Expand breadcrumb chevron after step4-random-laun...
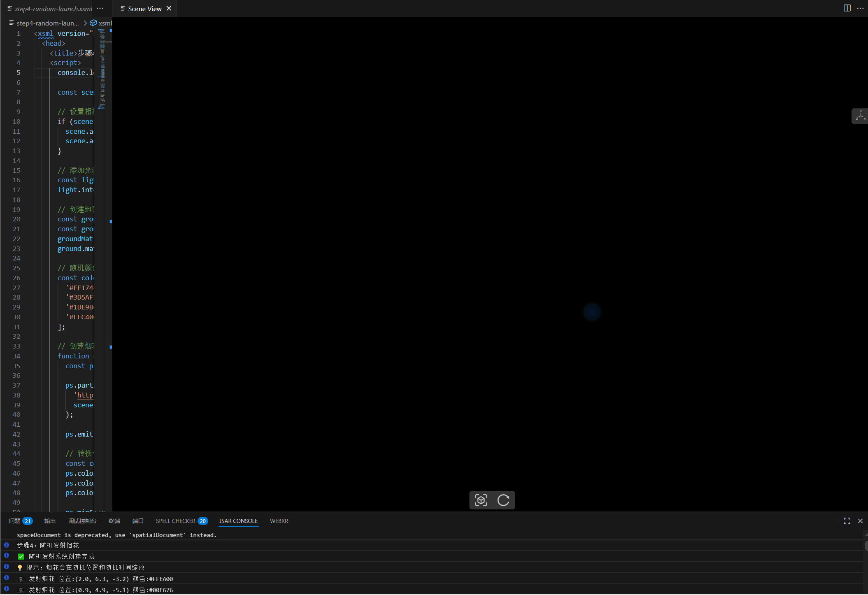The image size is (868, 595). [x=85, y=23]
